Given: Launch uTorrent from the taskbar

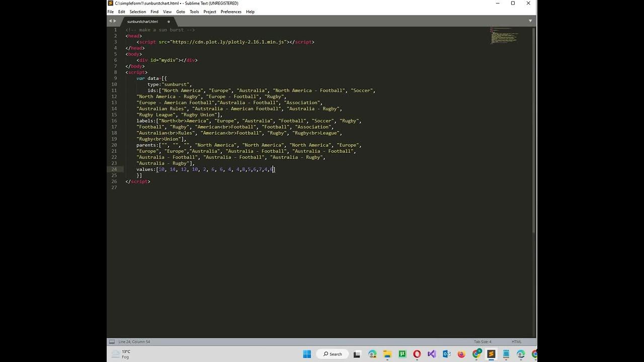Looking at the screenshot, I should [403, 354].
